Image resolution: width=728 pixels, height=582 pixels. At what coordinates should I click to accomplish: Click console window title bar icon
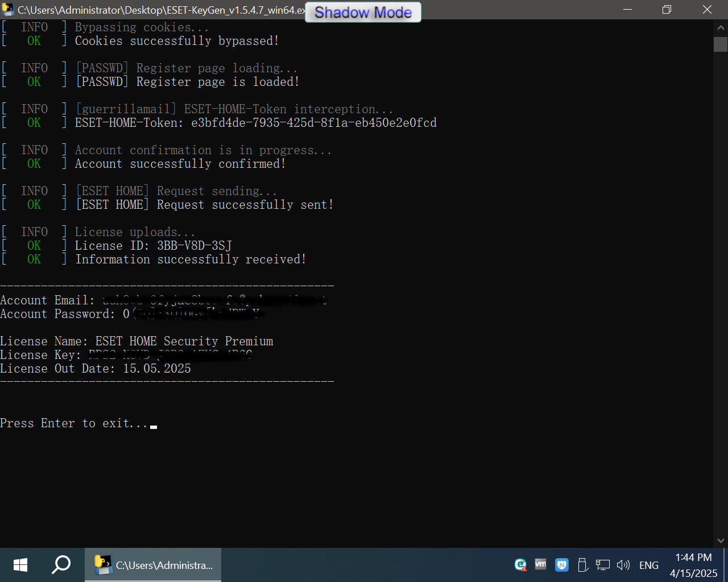[8, 10]
